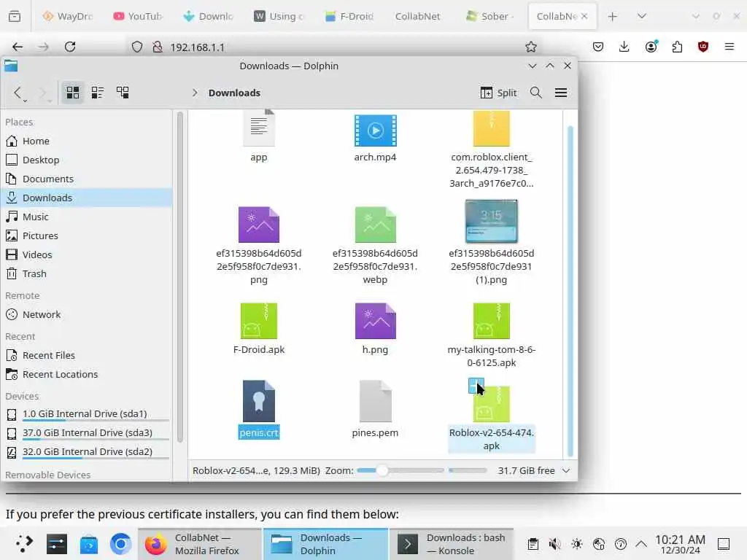Click the Downloads breadcrumb label
This screenshot has height=560, width=747.
click(234, 93)
